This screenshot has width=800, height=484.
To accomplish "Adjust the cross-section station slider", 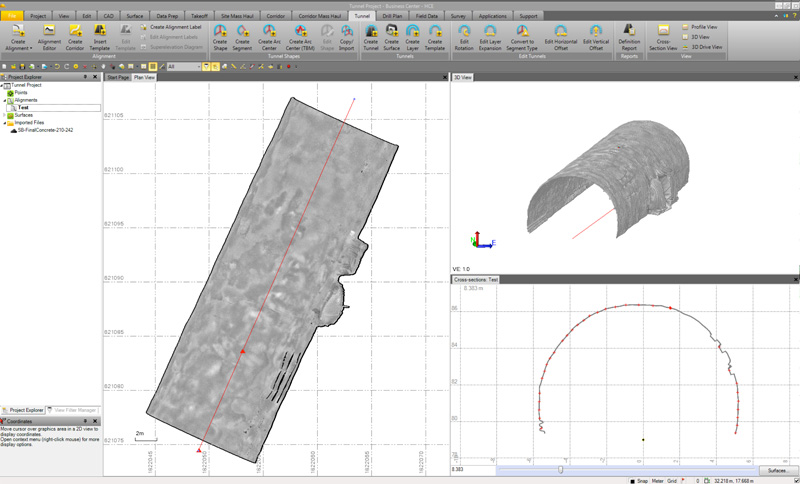I will pyautogui.click(x=560, y=469).
